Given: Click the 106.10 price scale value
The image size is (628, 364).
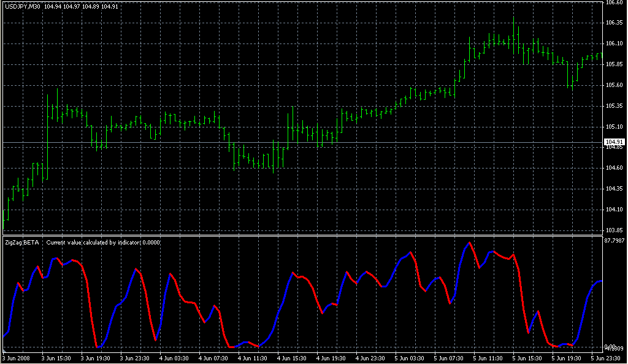Looking at the screenshot, I should coord(614,44).
